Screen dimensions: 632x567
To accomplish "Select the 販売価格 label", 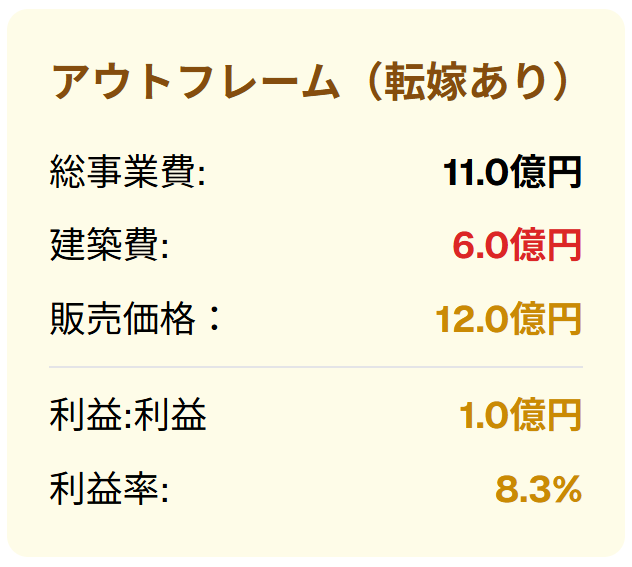I will (122, 319).
